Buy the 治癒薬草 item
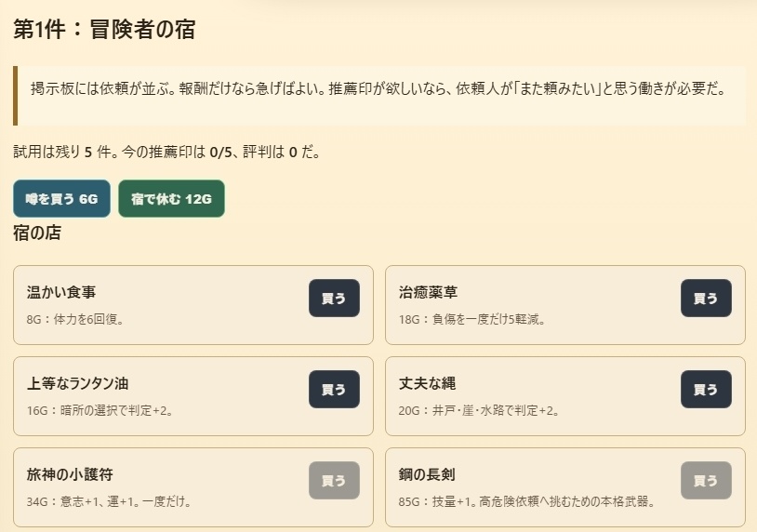The height and width of the screenshot is (532, 757). [x=706, y=299]
